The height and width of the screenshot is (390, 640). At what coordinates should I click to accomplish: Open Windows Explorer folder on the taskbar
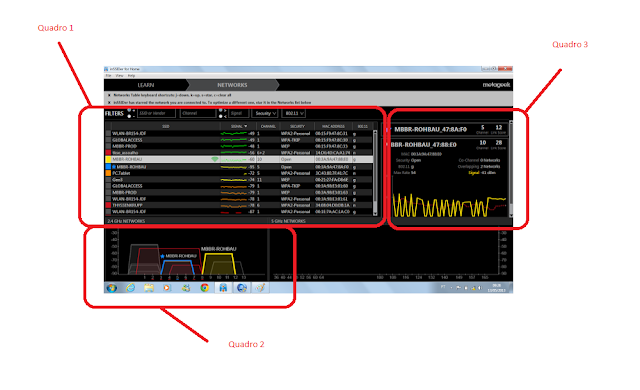tap(149, 288)
